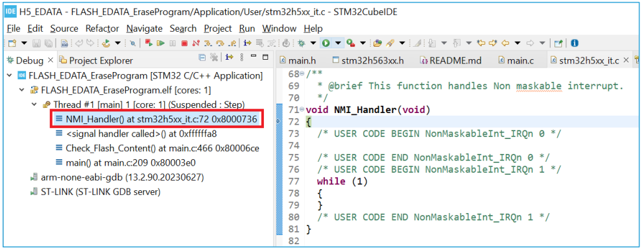Switch to the Project Explorer tab

pos(96,60)
